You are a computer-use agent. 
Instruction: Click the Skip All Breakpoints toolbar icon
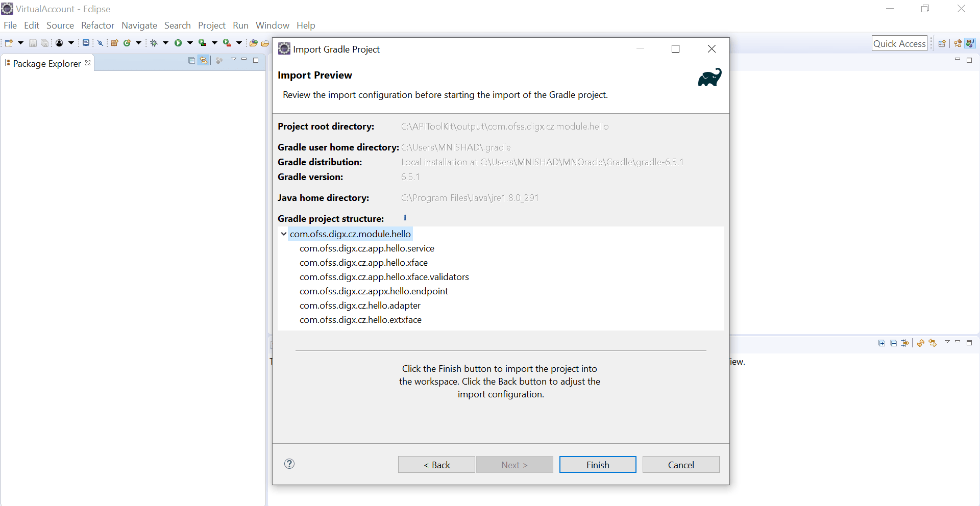coord(101,43)
